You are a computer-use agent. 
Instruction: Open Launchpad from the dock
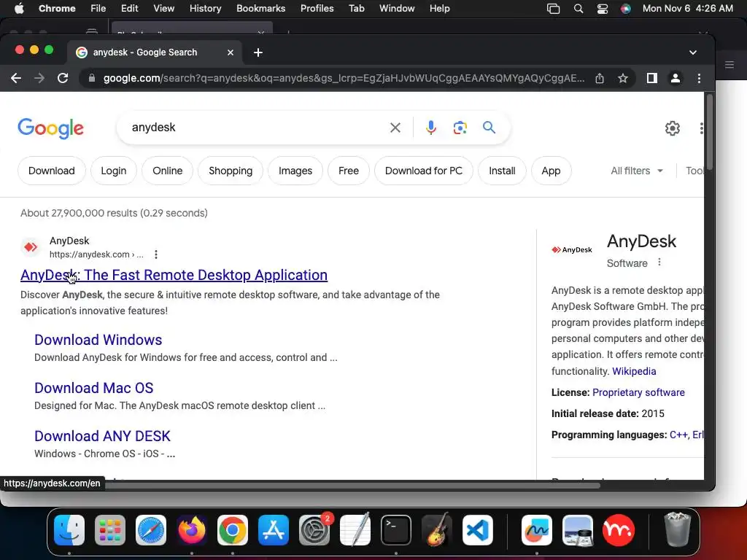(110, 530)
